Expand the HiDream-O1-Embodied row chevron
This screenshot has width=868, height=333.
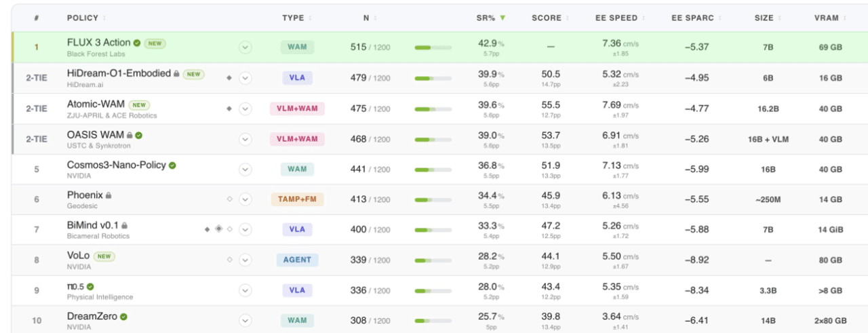tap(245, 78)
